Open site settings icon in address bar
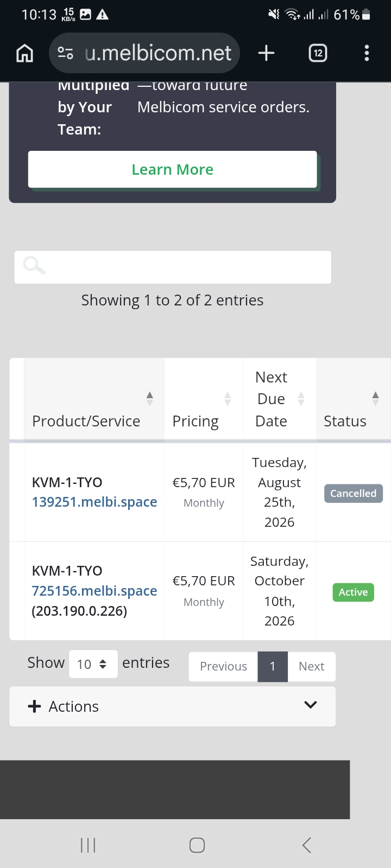The image size is (391, 868). point(66,53)
